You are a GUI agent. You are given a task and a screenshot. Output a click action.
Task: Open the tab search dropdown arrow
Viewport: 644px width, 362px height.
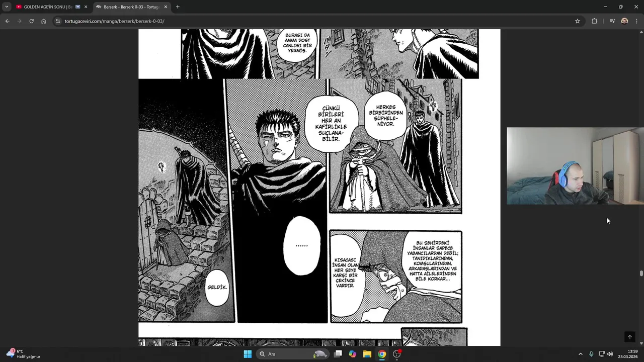7,7
